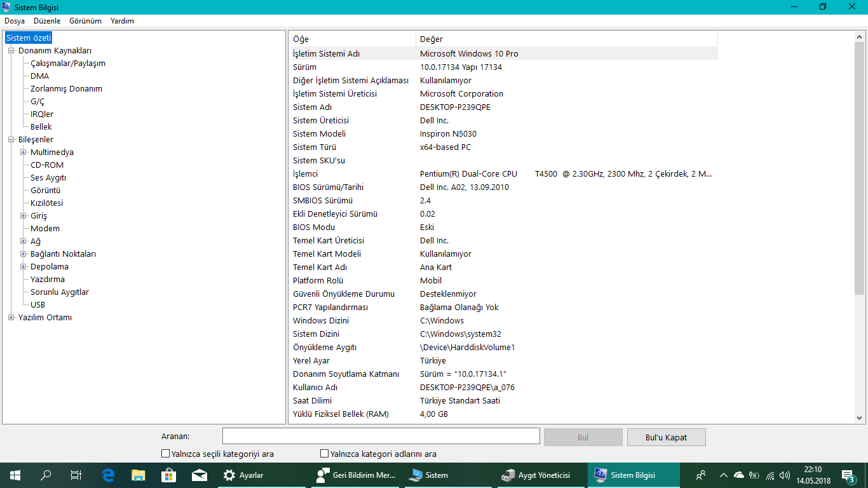Image resolution: width=868 pixels, height=488 pixels.
Task: Show hidden tray icons chevron
Action: tap(723, 475)
